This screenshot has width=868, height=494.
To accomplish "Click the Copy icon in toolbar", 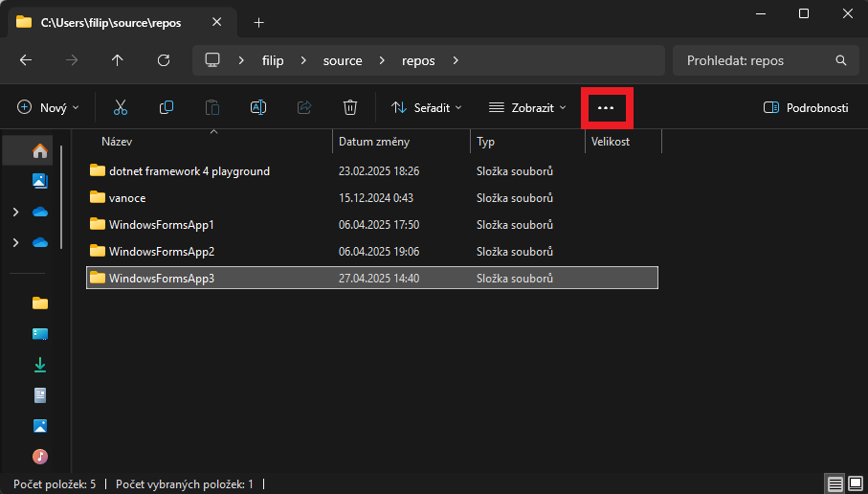I will (167, 108).
